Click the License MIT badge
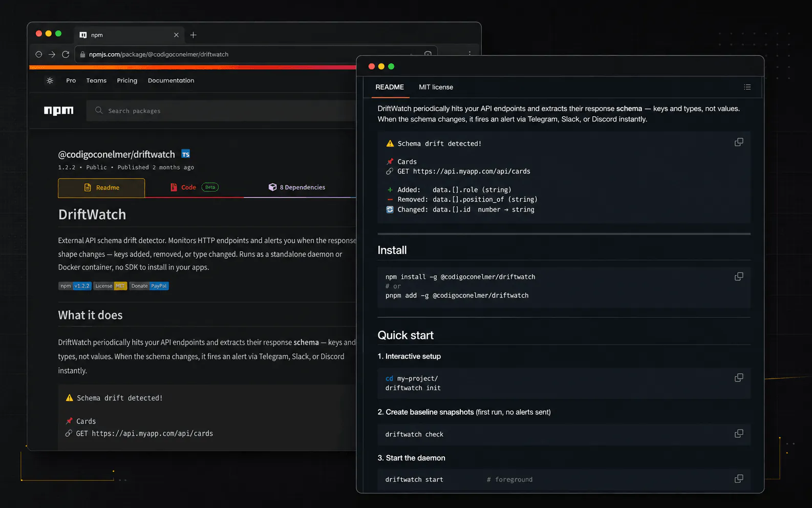This screenshot has height=508, width=812. click(110, 286)
